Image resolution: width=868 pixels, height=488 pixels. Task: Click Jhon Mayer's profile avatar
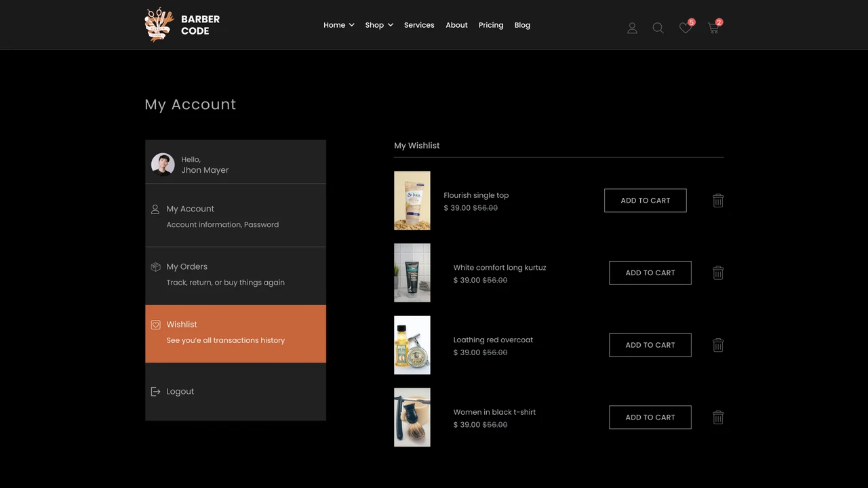point(163,165)
